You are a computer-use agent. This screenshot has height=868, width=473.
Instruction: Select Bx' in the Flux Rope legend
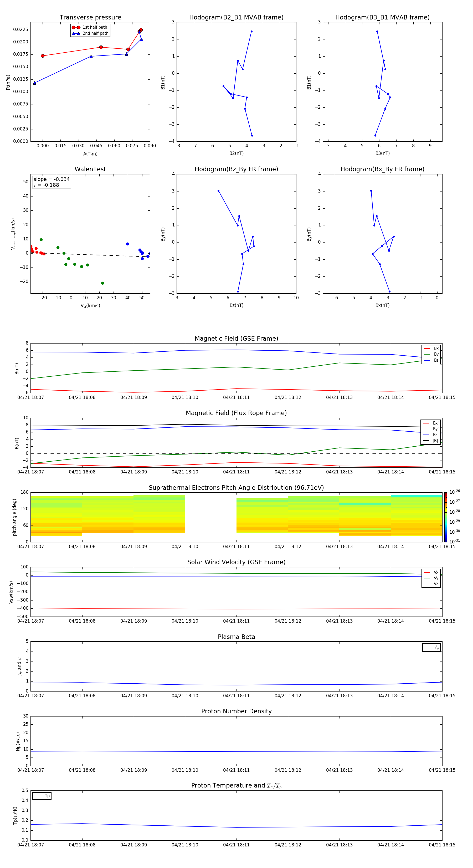coord(431,423)
